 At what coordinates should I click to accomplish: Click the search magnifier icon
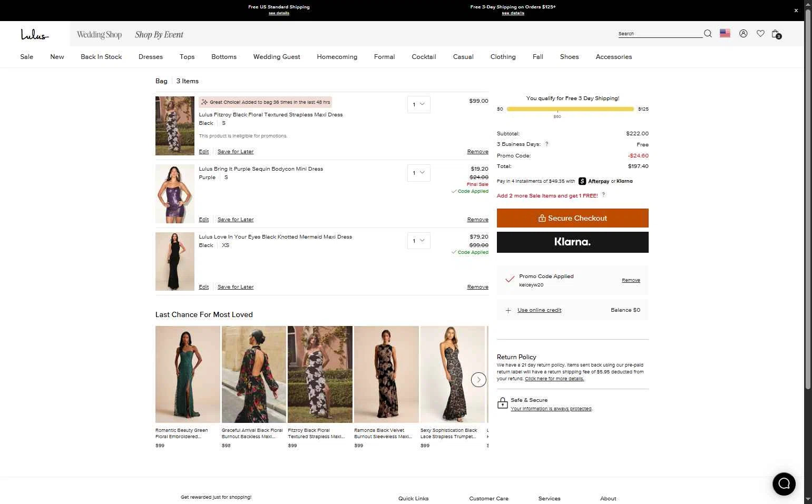708,34
